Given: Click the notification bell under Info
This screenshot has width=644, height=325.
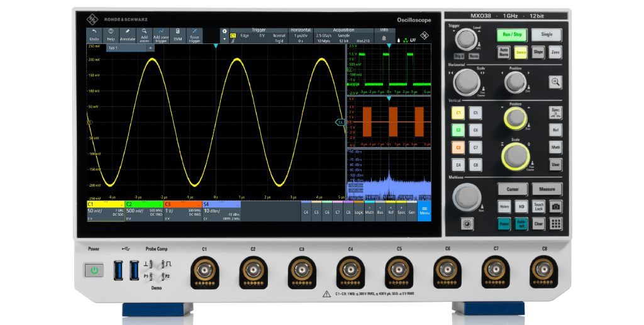Looking at the screenshot, I should pyautogui.click(x=384, y=40).
